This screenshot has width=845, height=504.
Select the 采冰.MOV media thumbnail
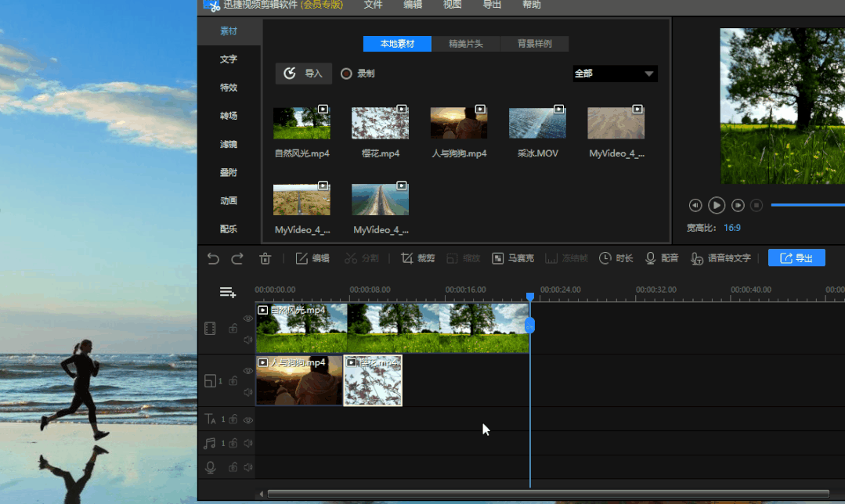tap(537, 124)
